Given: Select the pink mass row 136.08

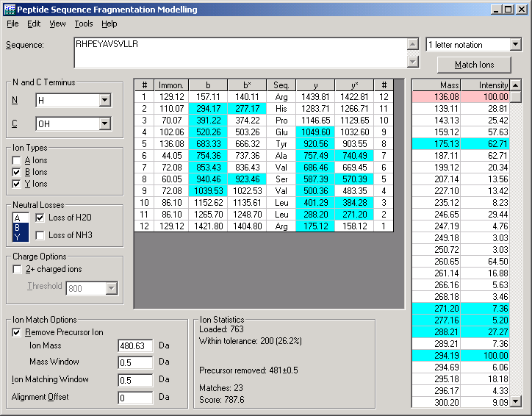Looking at the screenshot, I should coord(461,97).
